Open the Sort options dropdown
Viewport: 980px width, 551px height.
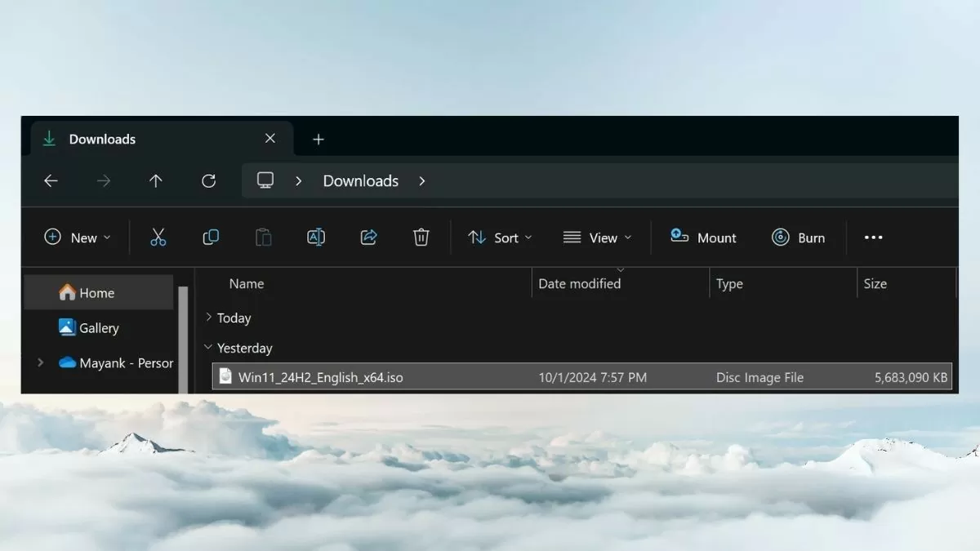501,238
